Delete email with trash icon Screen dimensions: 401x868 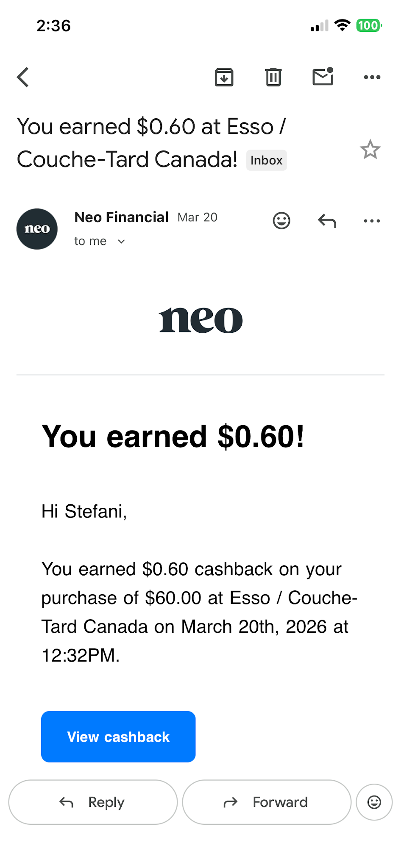click(x=273, y=77)
